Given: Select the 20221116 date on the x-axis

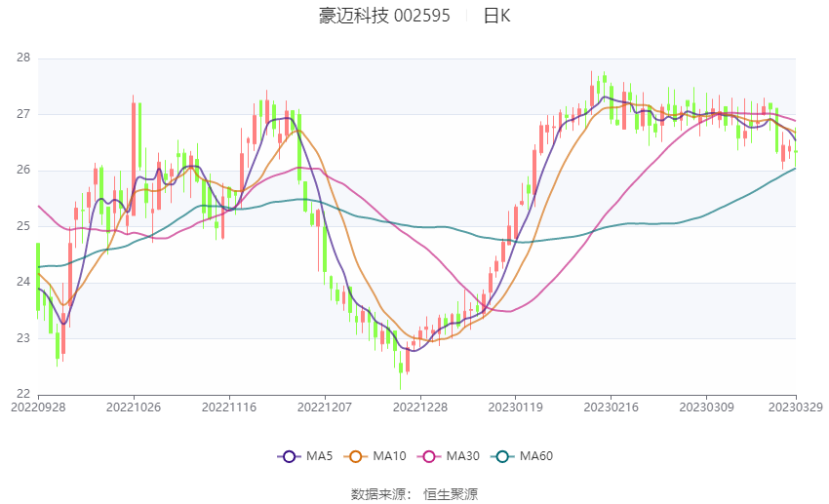Looking at the screenshot, I should (x=229, y=407).
